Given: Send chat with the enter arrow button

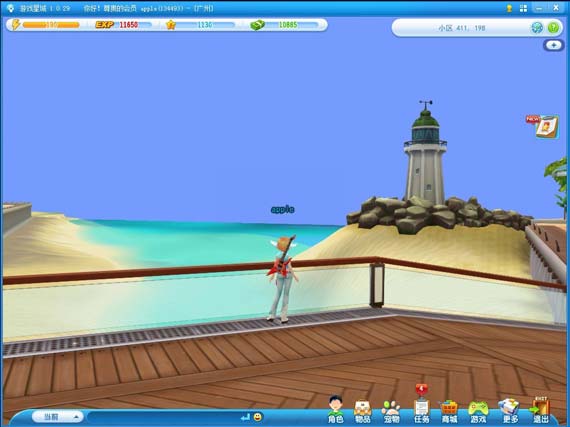Looking at the screenshot, I should 245,417.
